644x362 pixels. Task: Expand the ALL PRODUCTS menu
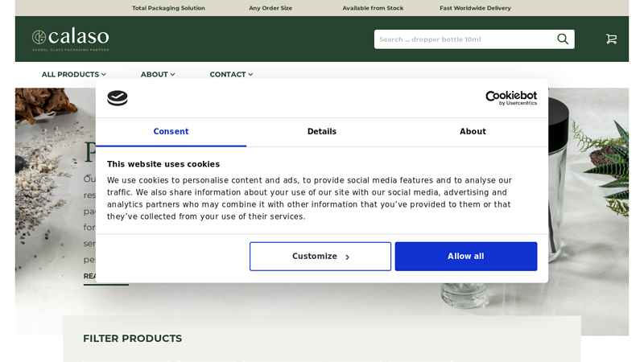pyautogui.click(x=73, y=75)
